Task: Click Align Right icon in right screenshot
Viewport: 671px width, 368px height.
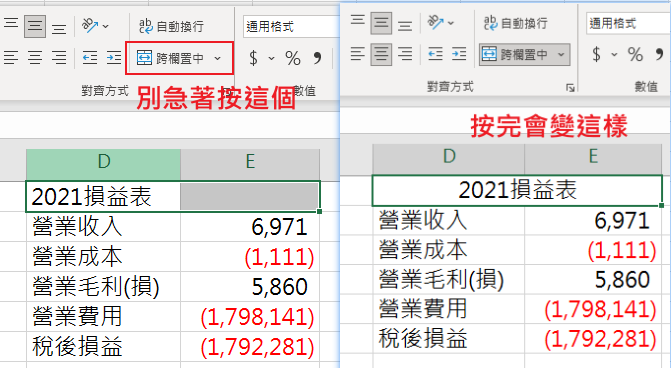Action: 405,54
